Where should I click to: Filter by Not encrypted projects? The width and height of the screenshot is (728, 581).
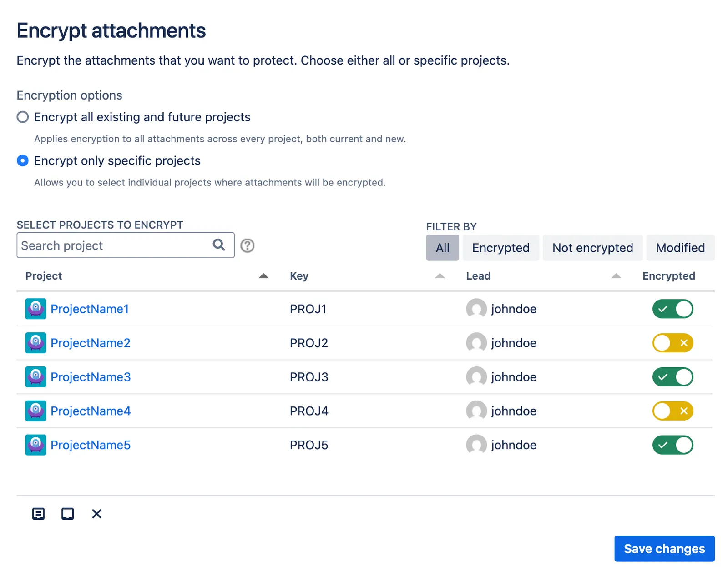coord(592,248)
